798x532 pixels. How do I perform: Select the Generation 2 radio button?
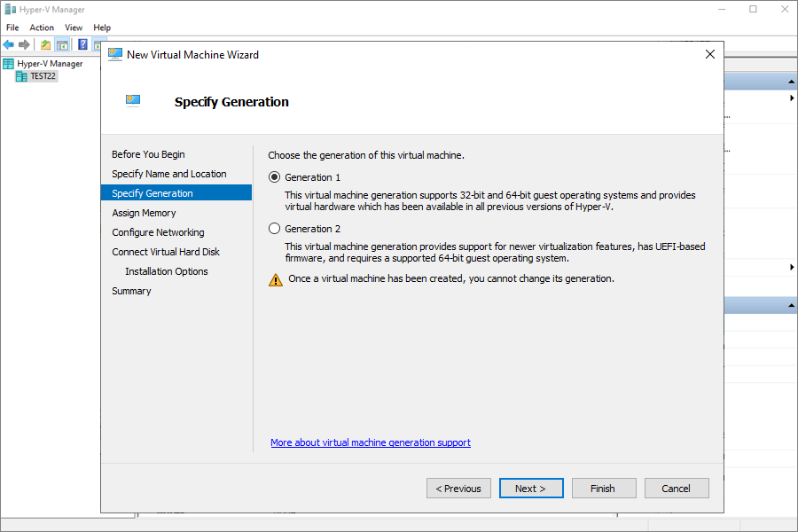point(274,229)
